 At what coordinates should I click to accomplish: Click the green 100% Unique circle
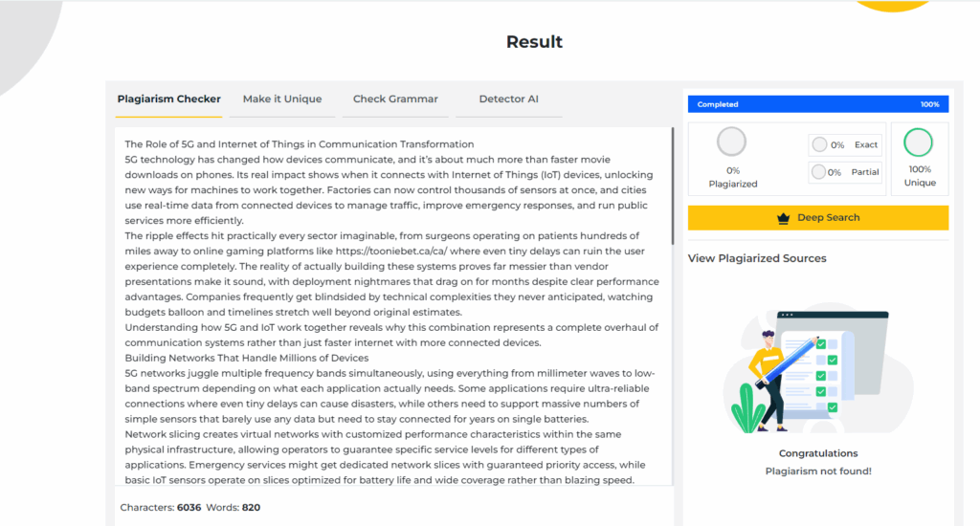point(918,142)
